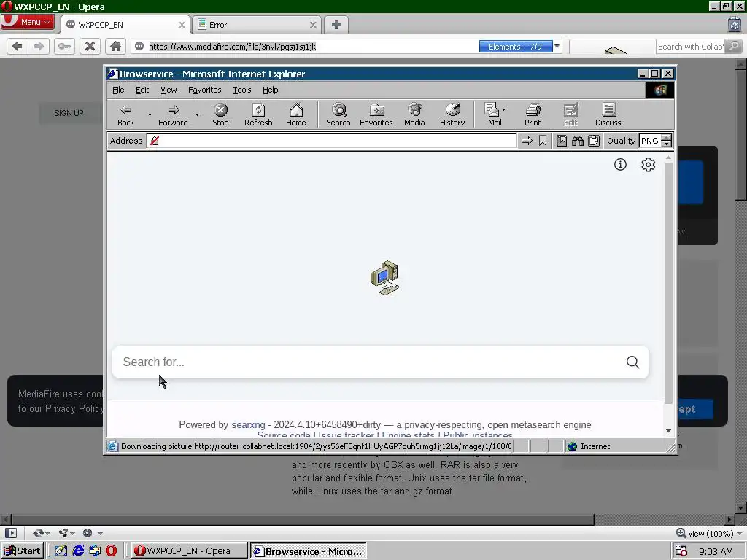Expand the Back button history dropdown arrow
Viewport: 747px width, 560px height.
[150, 114]
